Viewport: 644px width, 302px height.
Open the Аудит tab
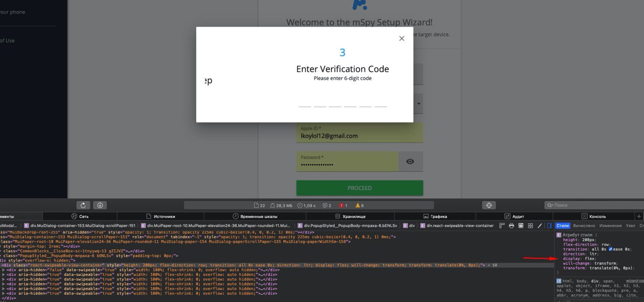(514, 216)
